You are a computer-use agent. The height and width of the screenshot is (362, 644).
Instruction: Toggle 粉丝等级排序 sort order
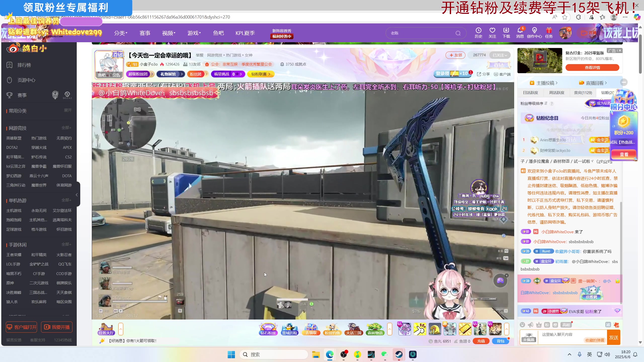534,103
